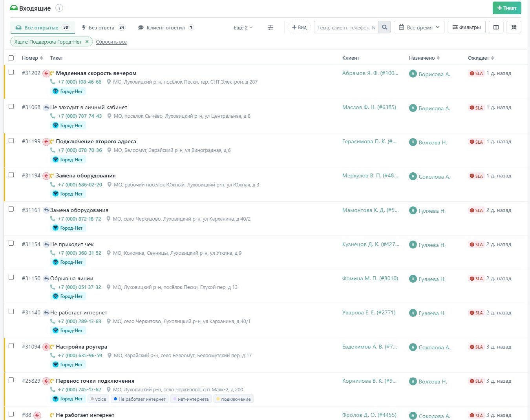Check the box for ticket #31068
The height and width of the screenshot is (420, 530).
(x=11, y=106)
